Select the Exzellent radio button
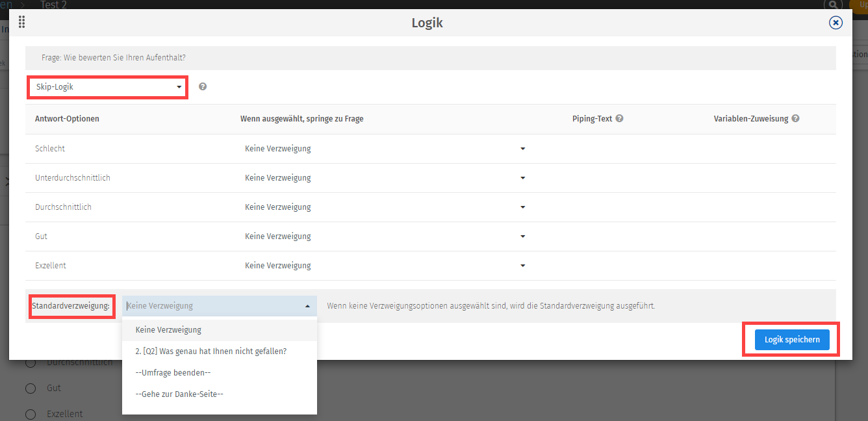This screenshot has width=868, height=421. (31, 415)
